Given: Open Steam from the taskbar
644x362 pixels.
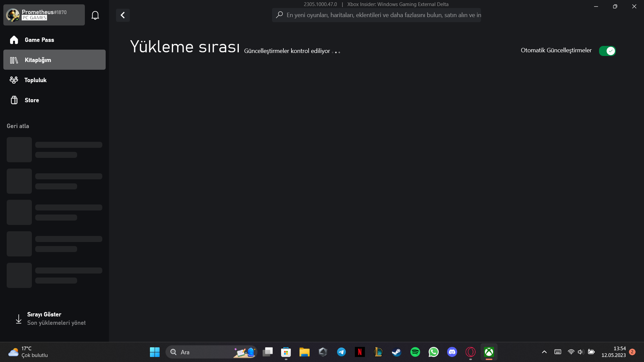Looking at the screenshot, I should pyautogui.click(x=396, y=352).
